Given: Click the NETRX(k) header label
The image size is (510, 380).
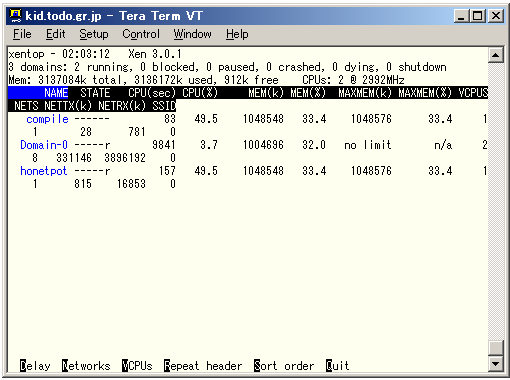Looking at the screenshot, I should point(122,106).
